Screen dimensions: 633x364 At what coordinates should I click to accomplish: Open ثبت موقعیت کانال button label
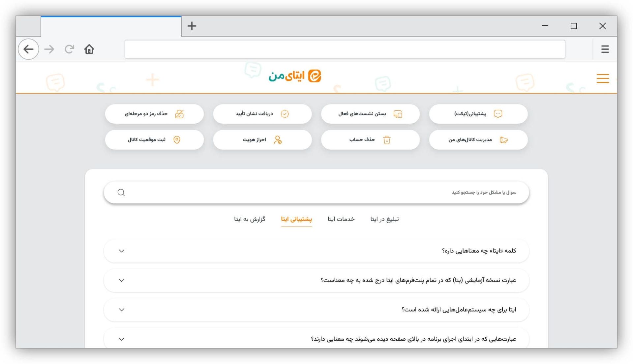point(146,140)
